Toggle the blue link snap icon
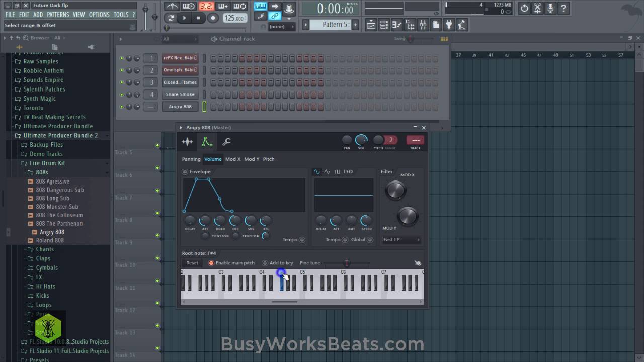 [275, 17]
